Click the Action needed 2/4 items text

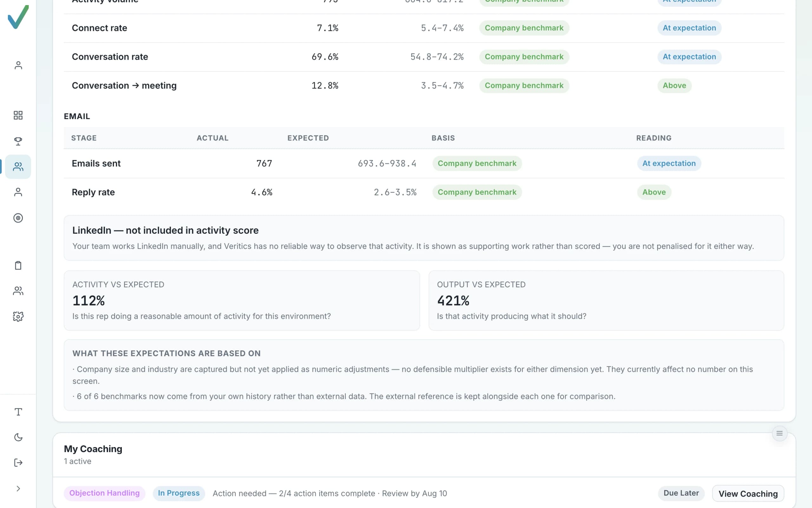point(330,493)
